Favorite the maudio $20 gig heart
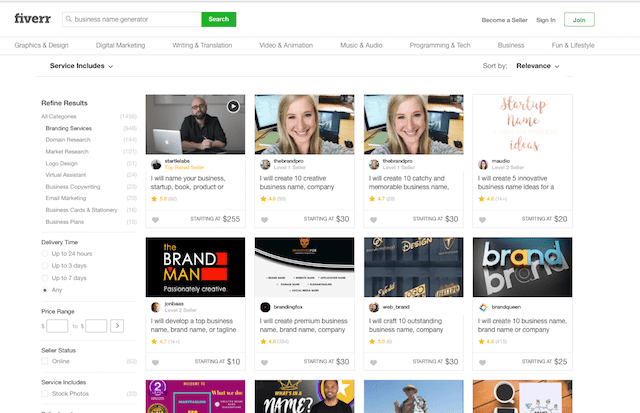640x413 pixels. [482, 220]
